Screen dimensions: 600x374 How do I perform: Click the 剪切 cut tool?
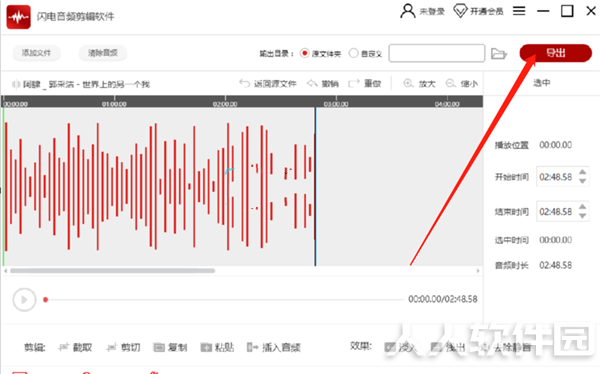pyautogui.click(x=123, y=347)
